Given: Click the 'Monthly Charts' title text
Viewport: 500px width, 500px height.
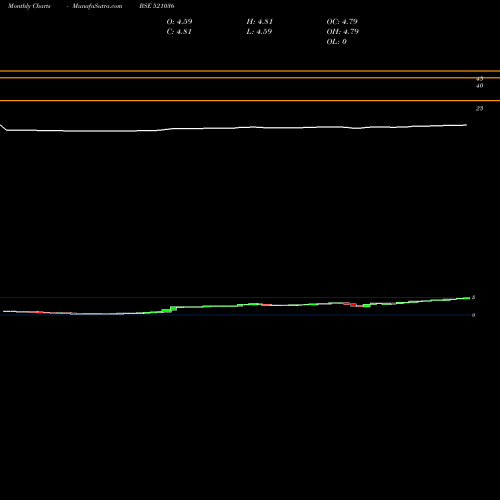Looking at the screenshot, I should (29, 6).
